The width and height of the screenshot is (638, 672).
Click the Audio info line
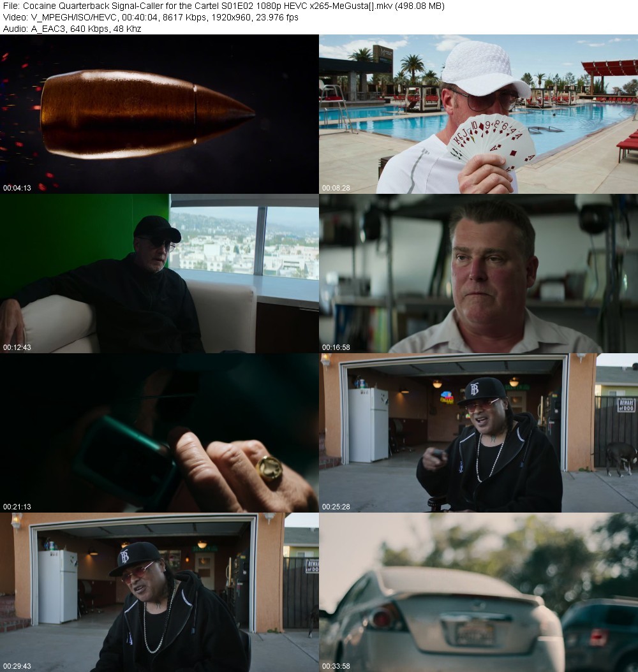[72, 29]
